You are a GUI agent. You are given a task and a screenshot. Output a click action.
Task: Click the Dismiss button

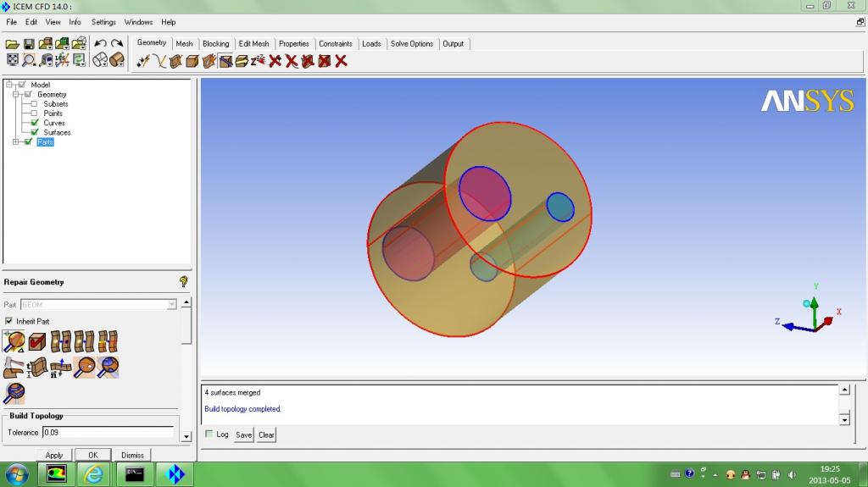pos(132,455)
